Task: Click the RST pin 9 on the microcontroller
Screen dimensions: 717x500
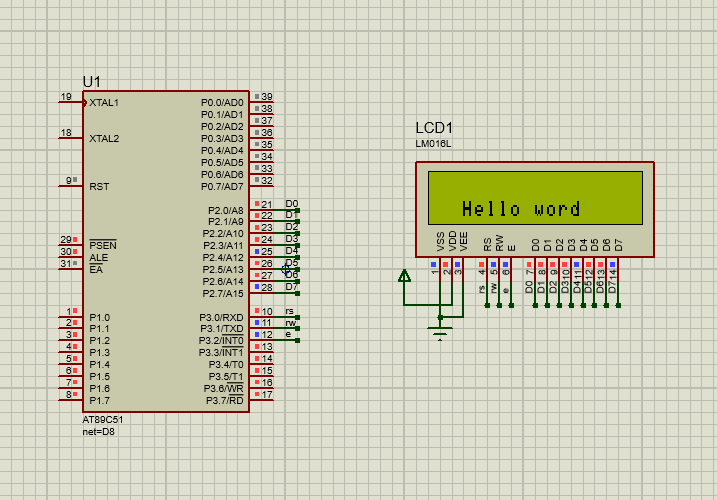Action: tap(70, 185)
